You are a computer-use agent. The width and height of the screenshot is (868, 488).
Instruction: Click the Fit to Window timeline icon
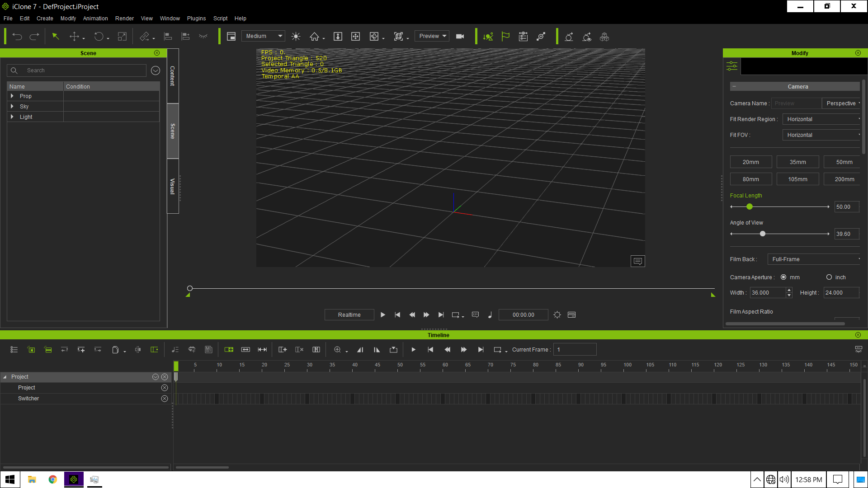pos(262,350)
